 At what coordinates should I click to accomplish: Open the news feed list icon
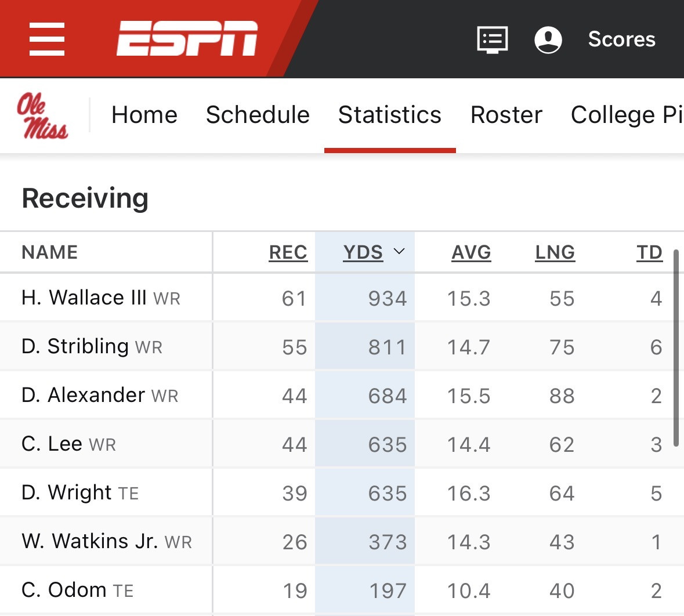[492, 39]
